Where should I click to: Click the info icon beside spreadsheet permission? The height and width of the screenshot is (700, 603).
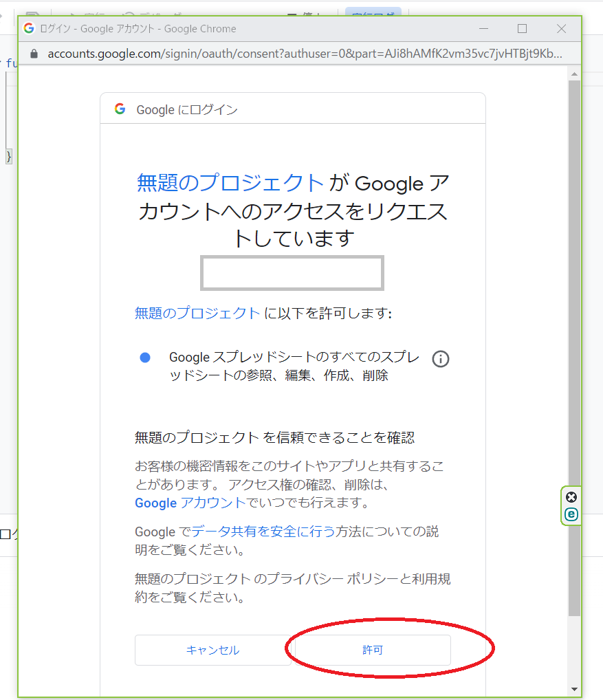coord(440,358)
